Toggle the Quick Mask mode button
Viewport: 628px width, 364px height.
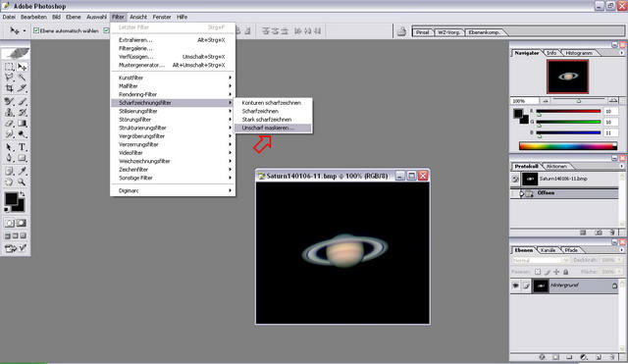click(x=22, y=223)
